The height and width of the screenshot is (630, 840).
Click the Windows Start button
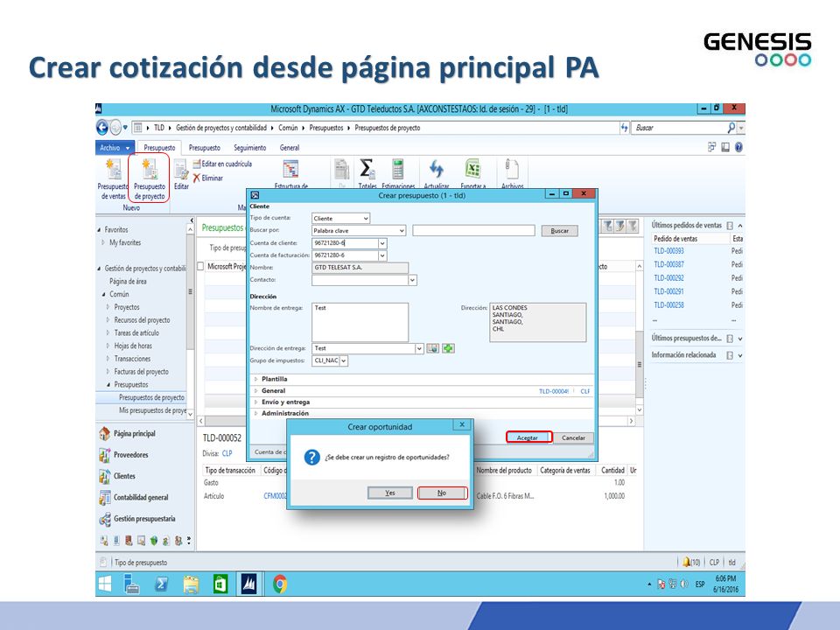106,584
